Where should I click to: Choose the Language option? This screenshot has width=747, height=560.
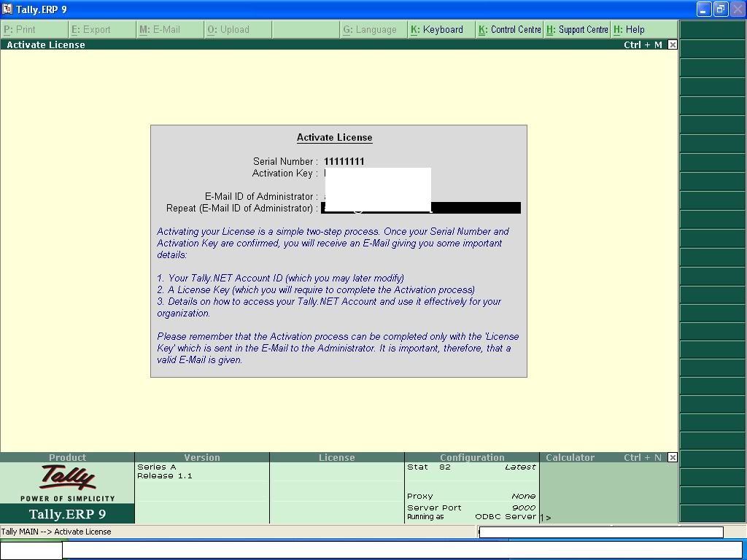point(373,29)
